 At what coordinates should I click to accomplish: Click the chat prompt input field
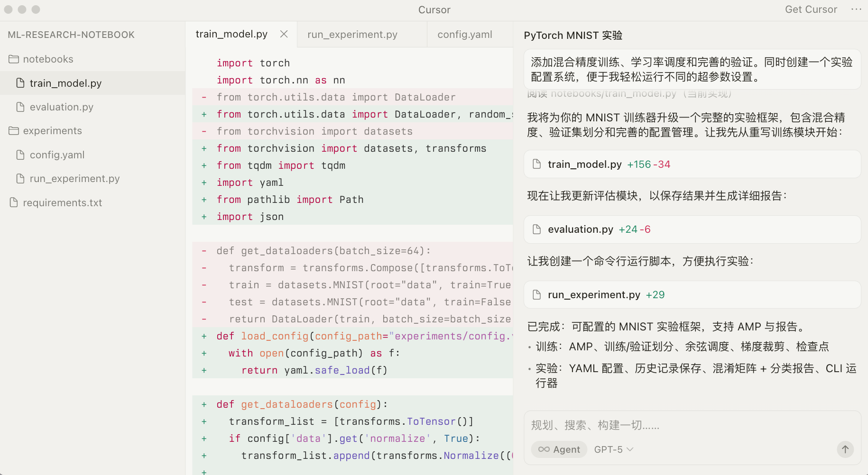point(692,425)
